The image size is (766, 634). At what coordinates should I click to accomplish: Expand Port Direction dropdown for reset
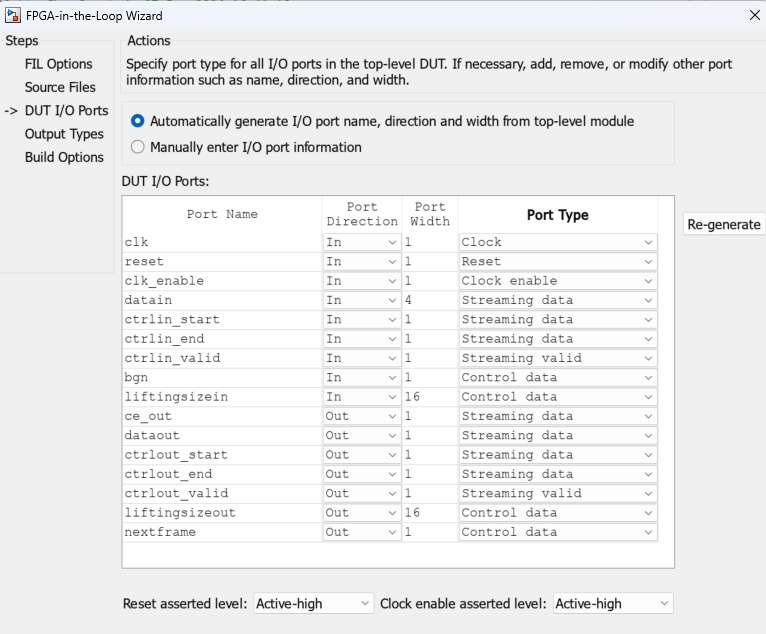pos(361,261)
